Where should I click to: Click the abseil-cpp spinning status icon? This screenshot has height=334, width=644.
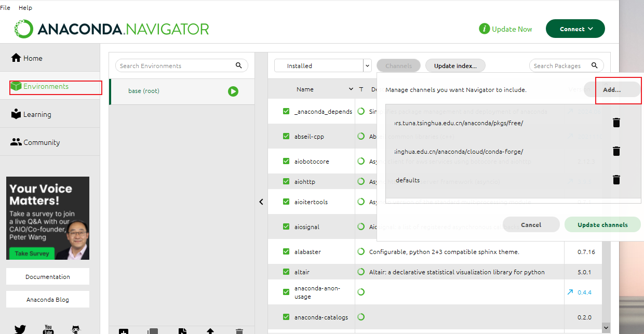pos(361,136)
